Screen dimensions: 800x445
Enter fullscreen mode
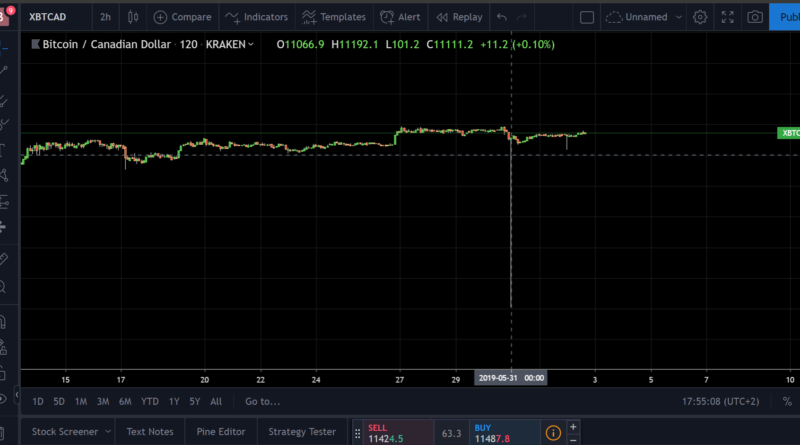click(x=727, y=17)
